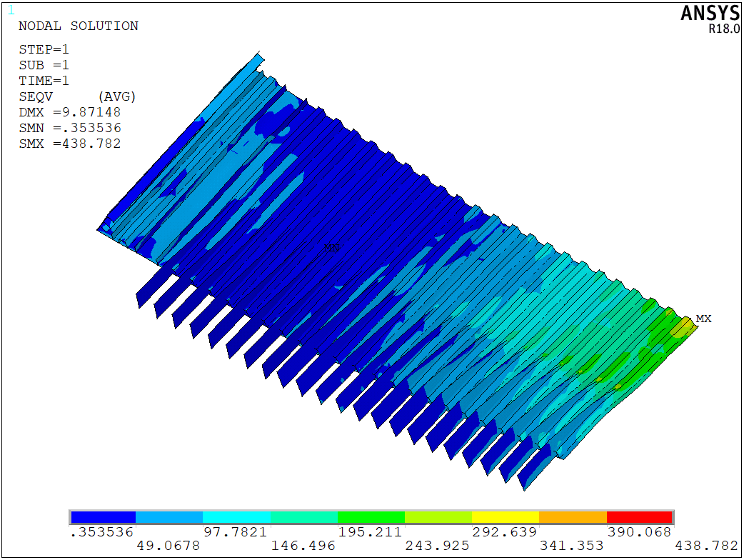
Task: Click the TIME=1 label
Action: point(44,81)
